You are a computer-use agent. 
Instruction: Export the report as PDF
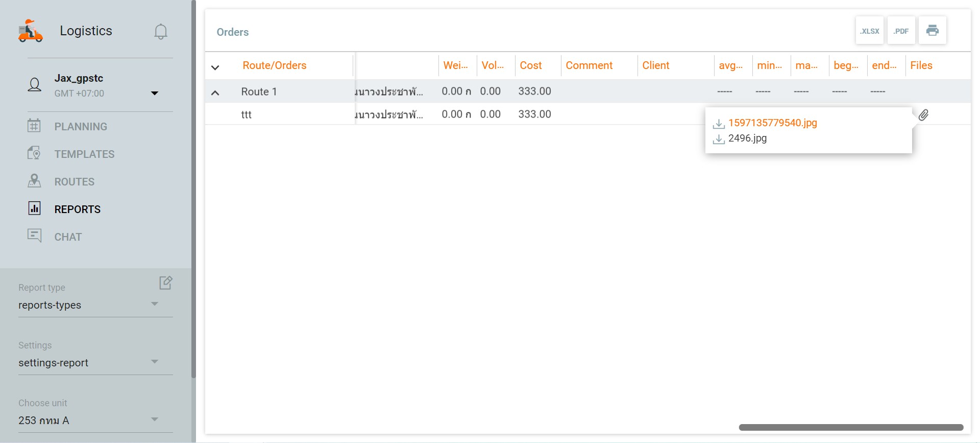[x=901, y=31]
